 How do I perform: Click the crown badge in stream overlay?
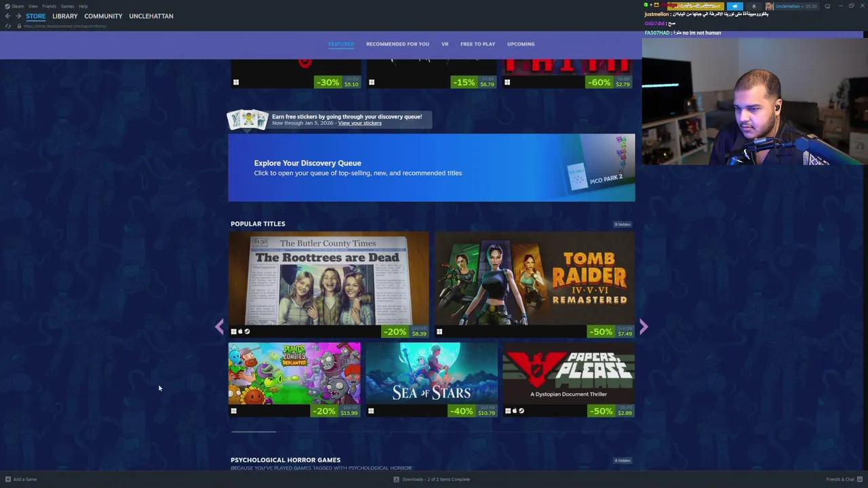point(656,5)
